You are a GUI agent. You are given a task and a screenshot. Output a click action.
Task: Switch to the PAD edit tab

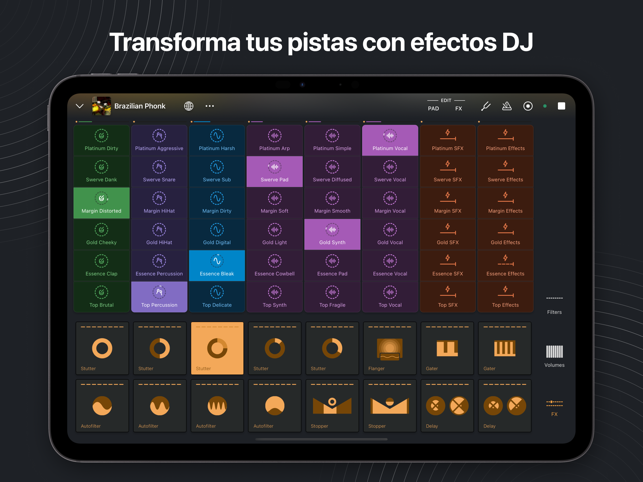point(433,109)
